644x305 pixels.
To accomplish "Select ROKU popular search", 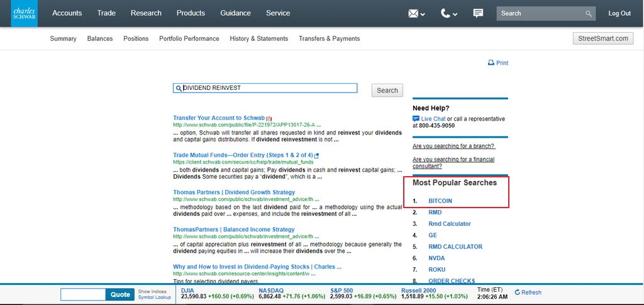I will [437, 270].
